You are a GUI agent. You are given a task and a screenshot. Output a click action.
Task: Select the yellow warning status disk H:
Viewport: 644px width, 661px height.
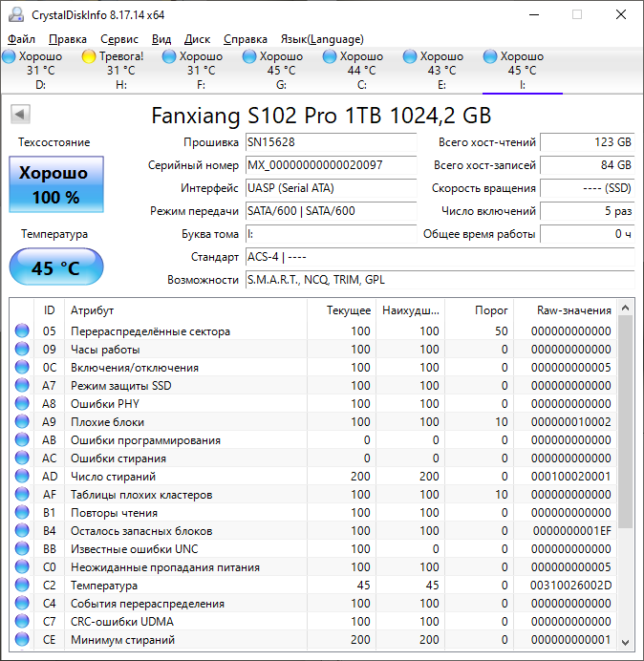(90, 57)
